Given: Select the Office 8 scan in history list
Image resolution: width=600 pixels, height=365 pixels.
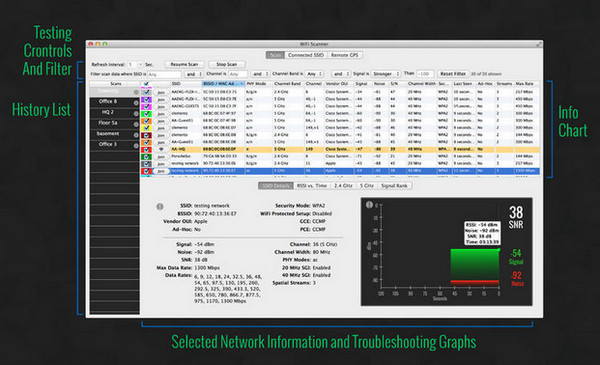Looking at the screenshot, I should coord(114,102).
